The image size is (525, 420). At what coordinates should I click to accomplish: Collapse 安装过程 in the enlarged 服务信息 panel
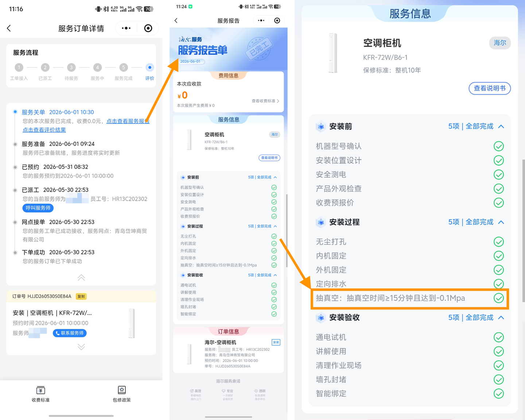coord(501,222)
